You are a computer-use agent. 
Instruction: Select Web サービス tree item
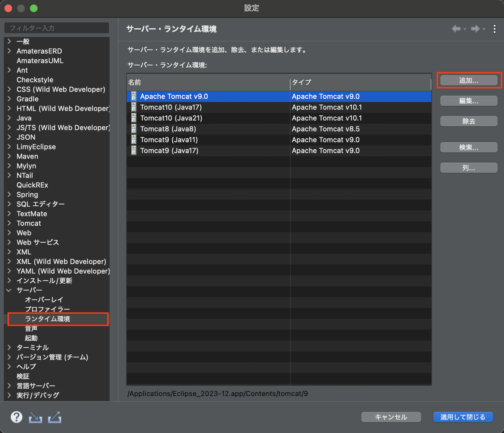[38, 242]
